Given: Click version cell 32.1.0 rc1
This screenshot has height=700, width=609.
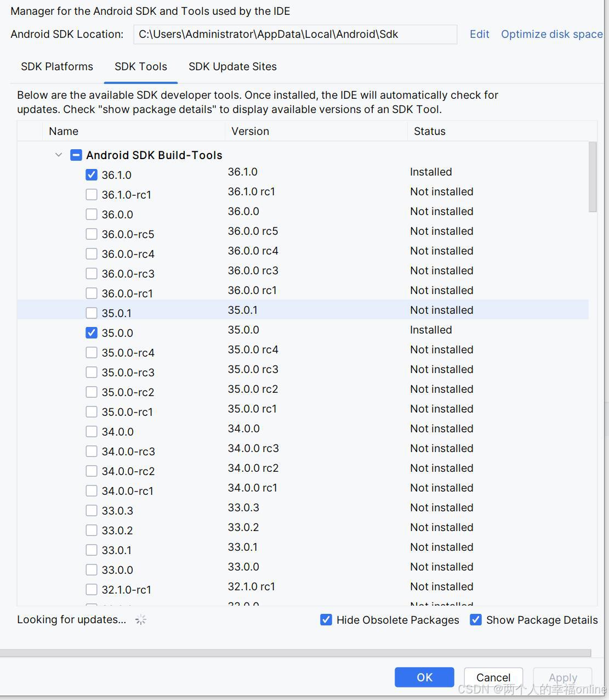Looking at the screenshot, I should point(252,586).
